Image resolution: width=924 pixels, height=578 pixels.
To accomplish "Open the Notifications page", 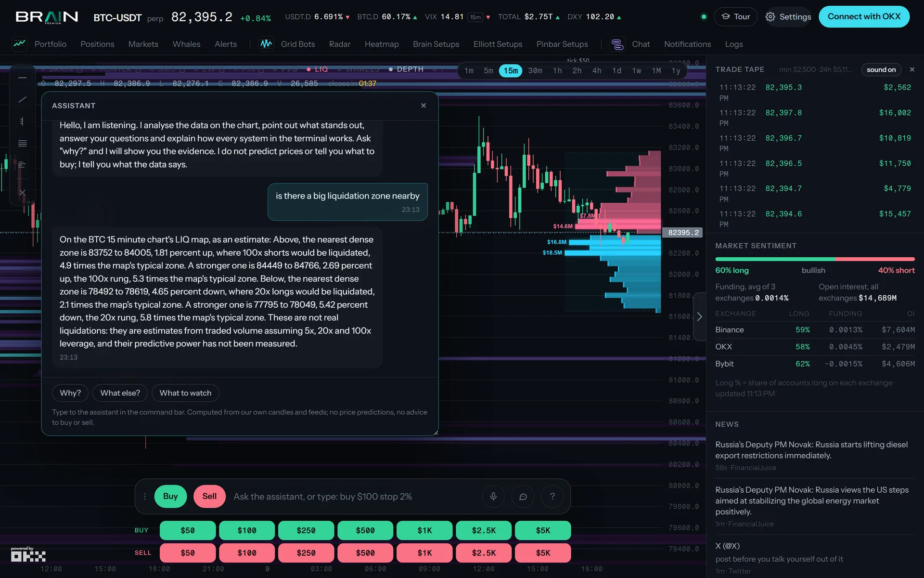I will 687,44.
